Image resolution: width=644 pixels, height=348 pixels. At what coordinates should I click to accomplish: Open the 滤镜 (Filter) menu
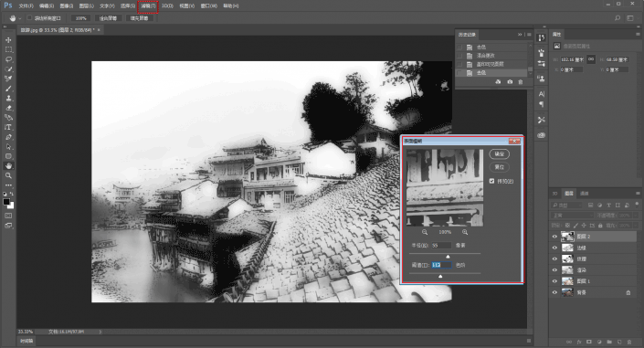148,6
